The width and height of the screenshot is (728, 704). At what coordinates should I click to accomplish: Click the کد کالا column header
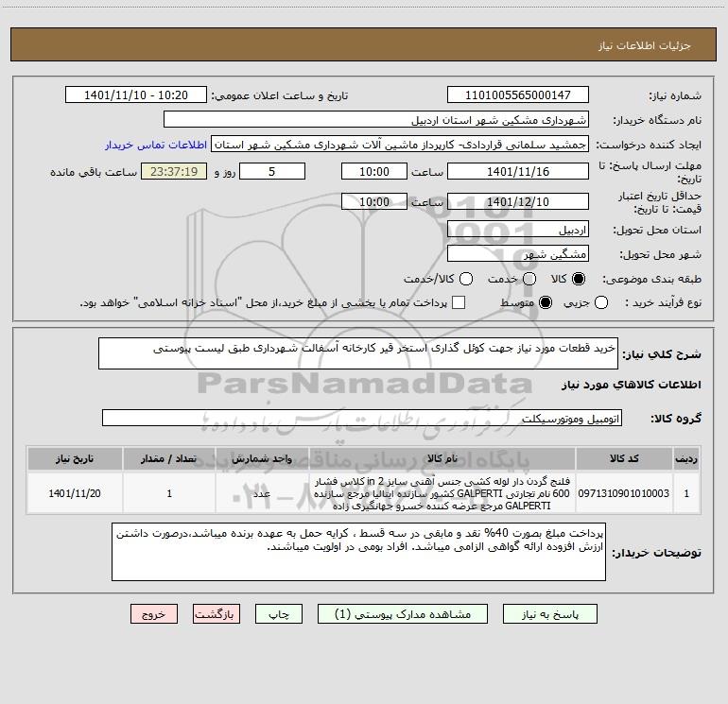(x=624, y=459)
